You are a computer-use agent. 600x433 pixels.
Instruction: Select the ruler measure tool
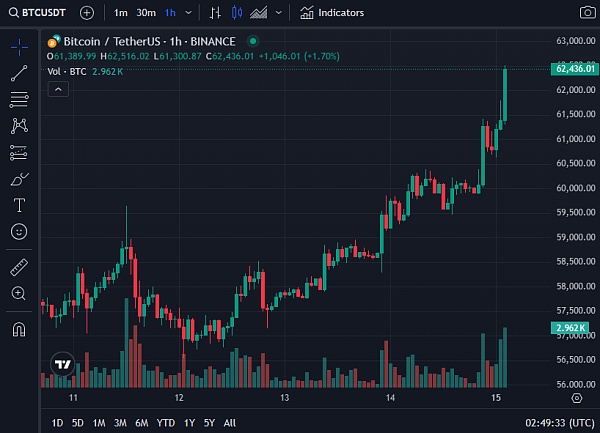(x=19, y=267)
